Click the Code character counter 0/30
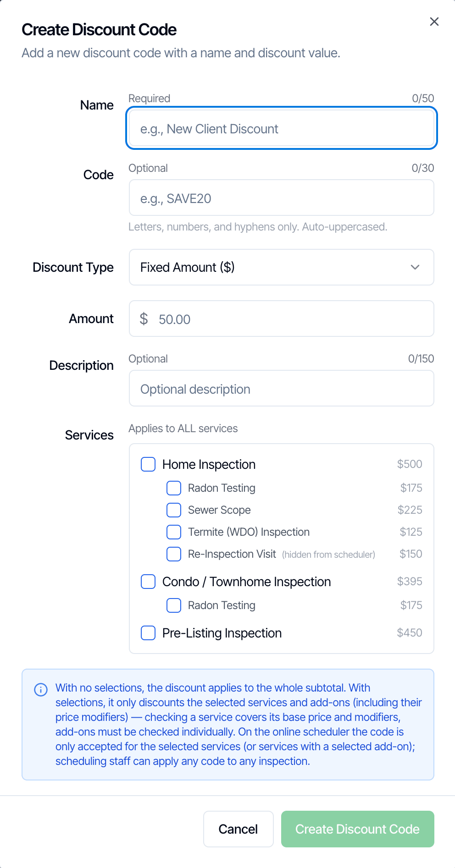Viewport: 455px width, 868px height. point(423,168)
